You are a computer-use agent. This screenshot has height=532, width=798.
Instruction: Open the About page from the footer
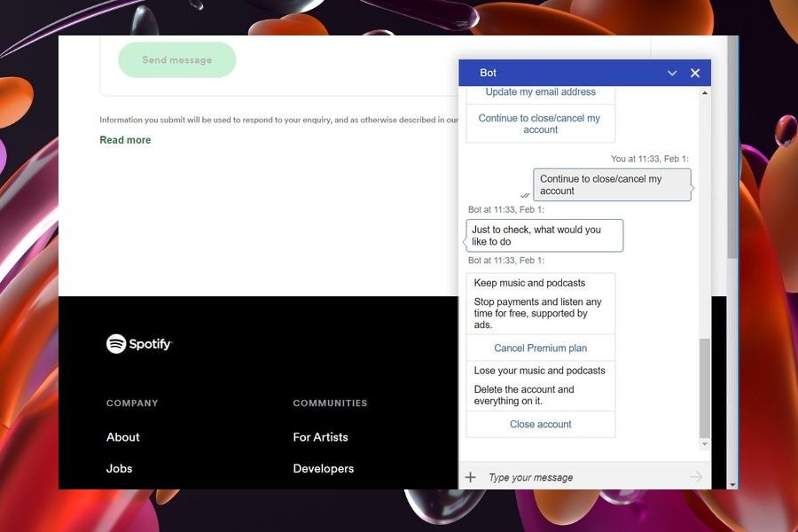pos(122,437)
